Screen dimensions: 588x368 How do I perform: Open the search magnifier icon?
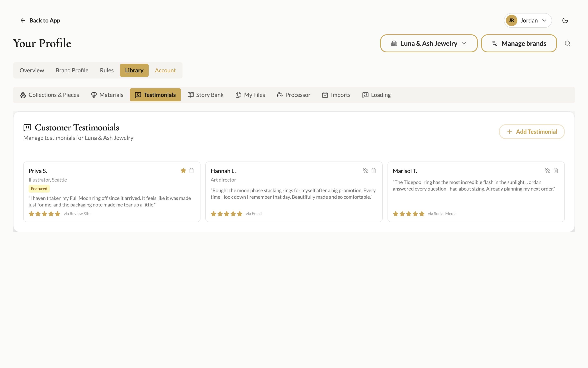tap(567, 43)
